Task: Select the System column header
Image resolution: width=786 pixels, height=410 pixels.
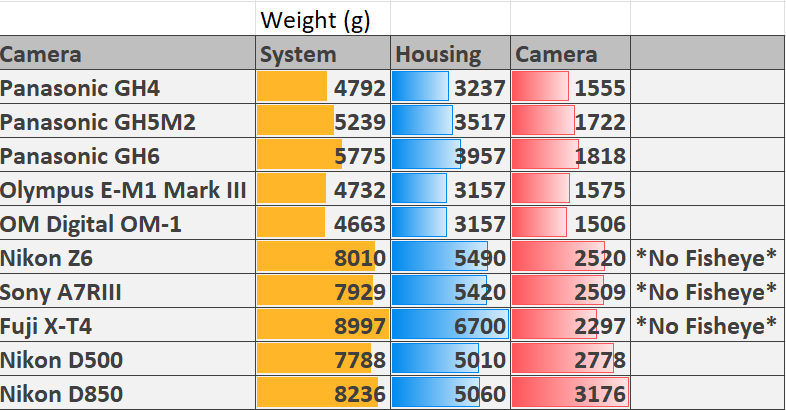Action: pyautogui.click(x=323, y=53)
